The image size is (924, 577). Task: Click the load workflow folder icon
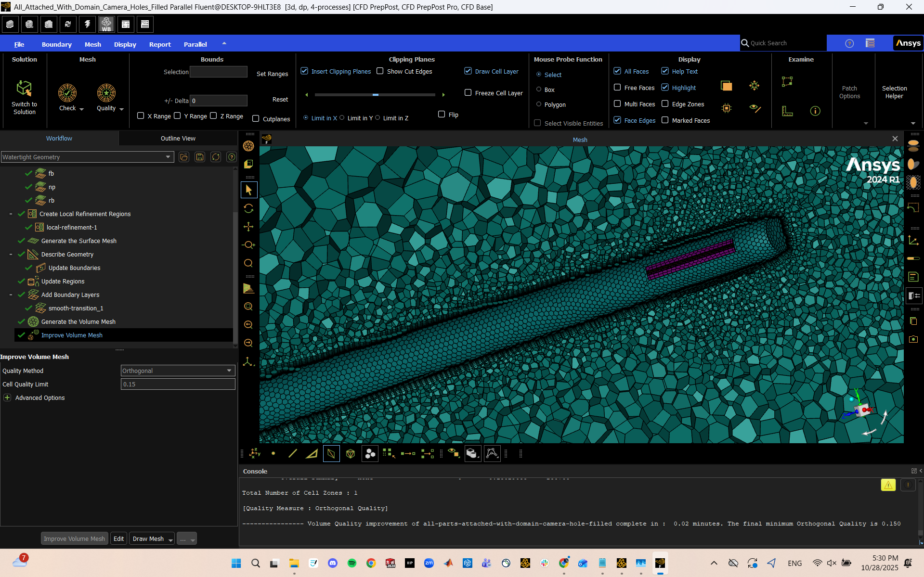point(184,157)
